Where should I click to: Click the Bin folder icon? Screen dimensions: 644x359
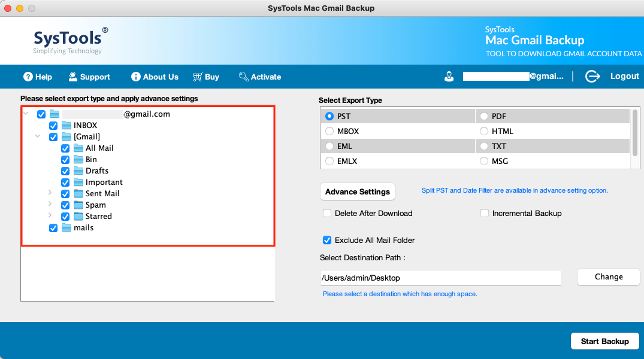point(78,159)
